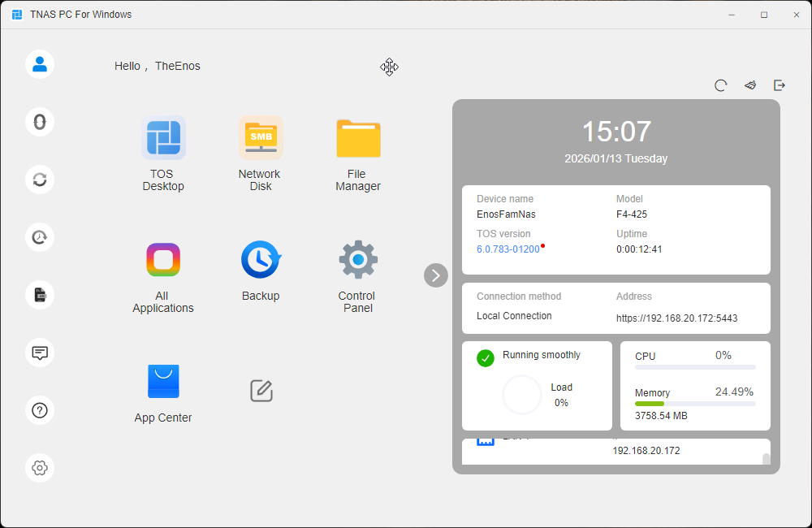Click the logout exit icon
This screenshot has height=528, width=812.
(780, 85)
